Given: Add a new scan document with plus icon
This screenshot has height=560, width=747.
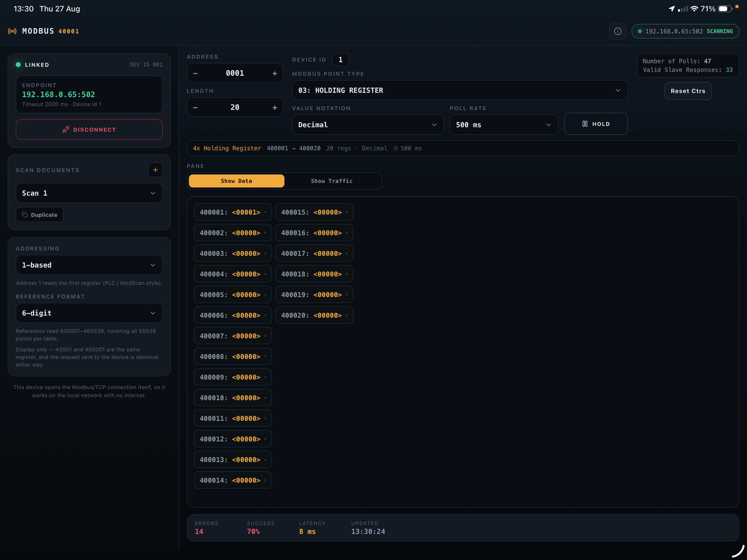Looking at the screenshot, I should (x=155, y=170).
